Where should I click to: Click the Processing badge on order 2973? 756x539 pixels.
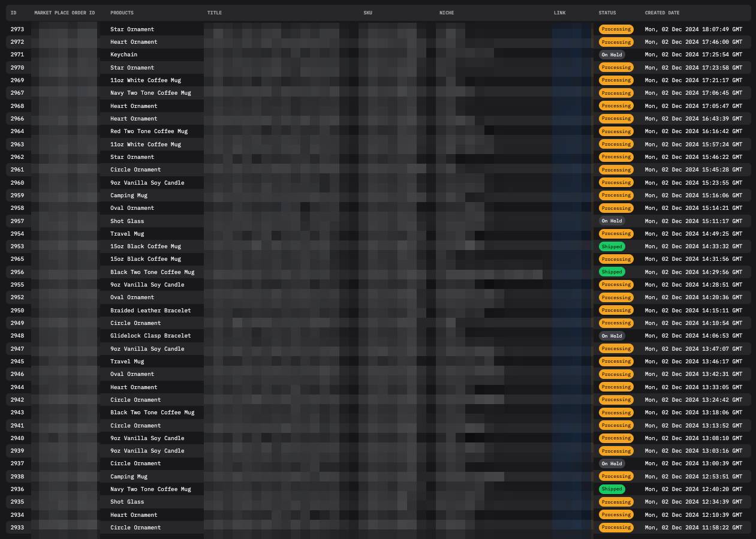[616, 29]
